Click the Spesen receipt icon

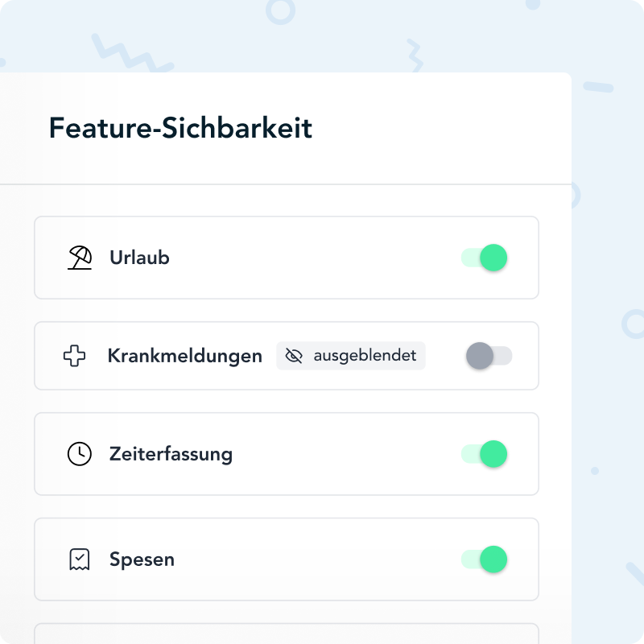click(79, 559)
